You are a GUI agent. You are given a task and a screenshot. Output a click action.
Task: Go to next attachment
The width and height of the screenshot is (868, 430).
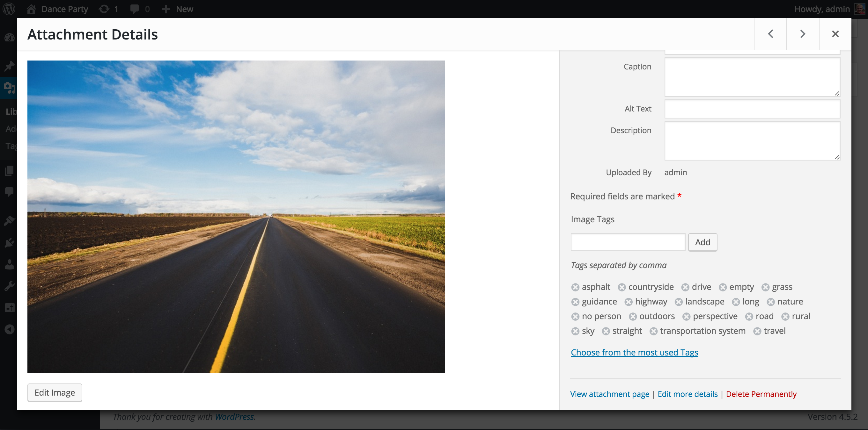tap(803, 34)
